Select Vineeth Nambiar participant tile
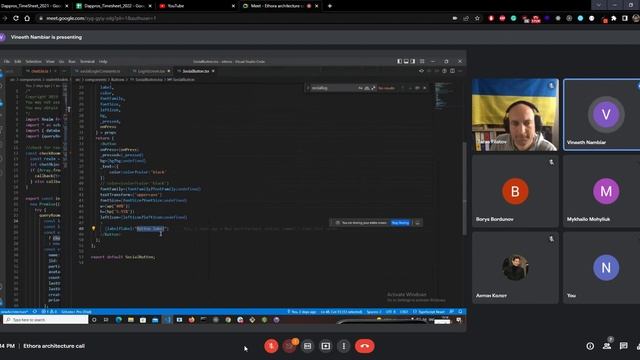The image size is (640, 360). pyautogui.click(x=602, y=115)
